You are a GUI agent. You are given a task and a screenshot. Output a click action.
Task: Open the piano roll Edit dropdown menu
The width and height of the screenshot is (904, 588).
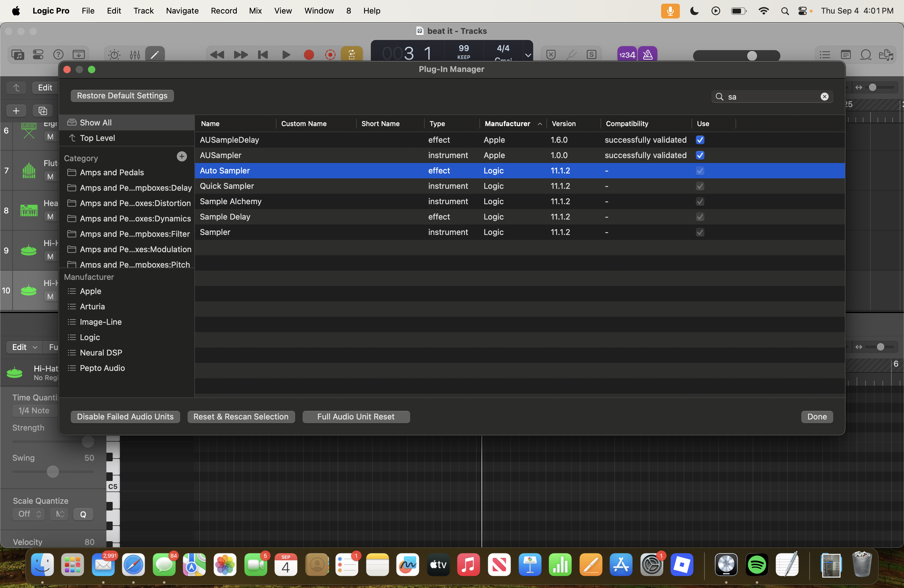pyautogui.click(x=24, y=347)
